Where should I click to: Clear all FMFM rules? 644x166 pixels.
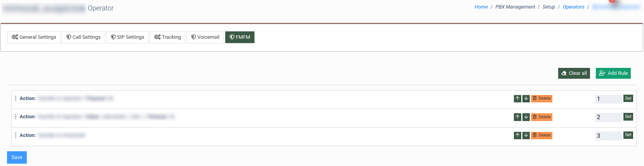coord(574,73)
